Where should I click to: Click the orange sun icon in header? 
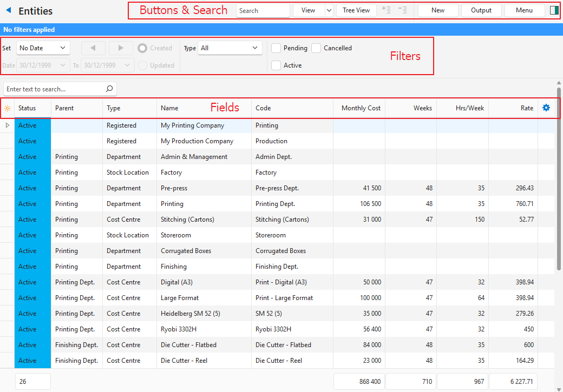point(7,108)
